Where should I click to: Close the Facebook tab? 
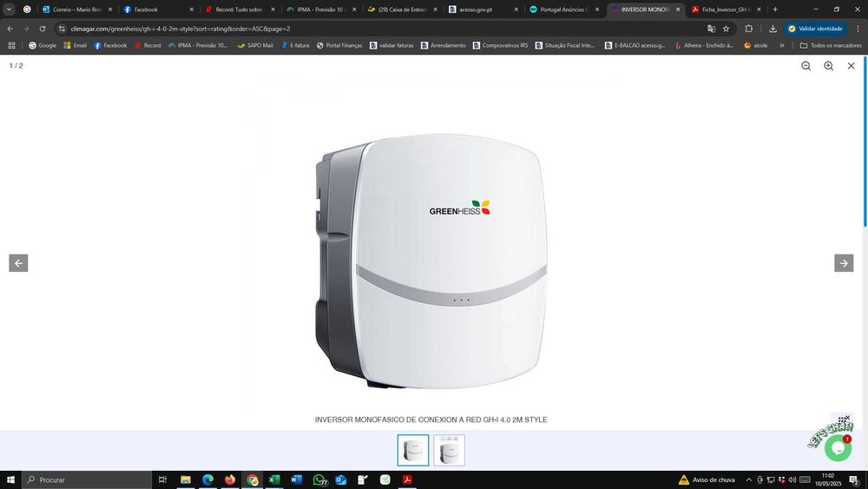pyautogui.click(x=192, y=10)
